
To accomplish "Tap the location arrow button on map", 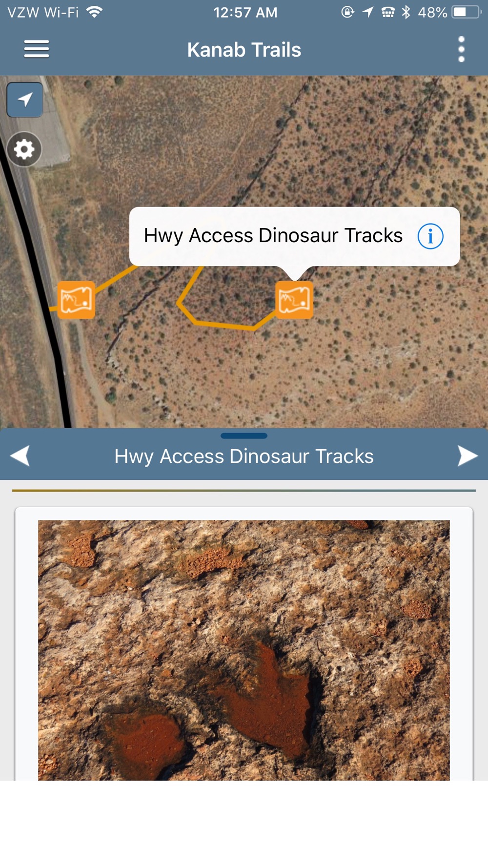I will [x=25, y=100].
